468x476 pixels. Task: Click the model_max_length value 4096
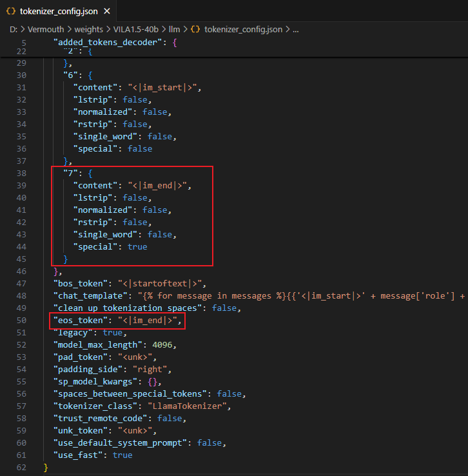[x=162, y=345]
